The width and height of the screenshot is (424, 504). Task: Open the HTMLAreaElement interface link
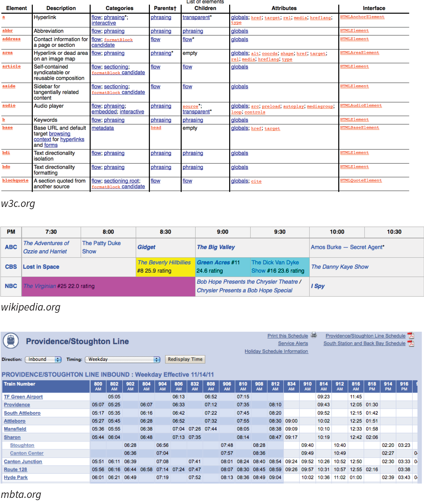point(359,53)
